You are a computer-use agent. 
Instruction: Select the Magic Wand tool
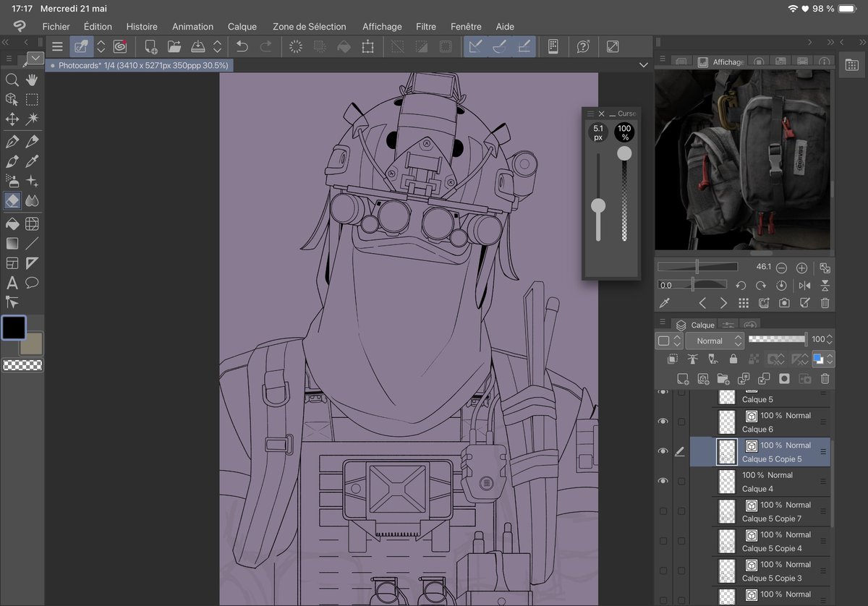pyautogui.click(x=32, y=118)
